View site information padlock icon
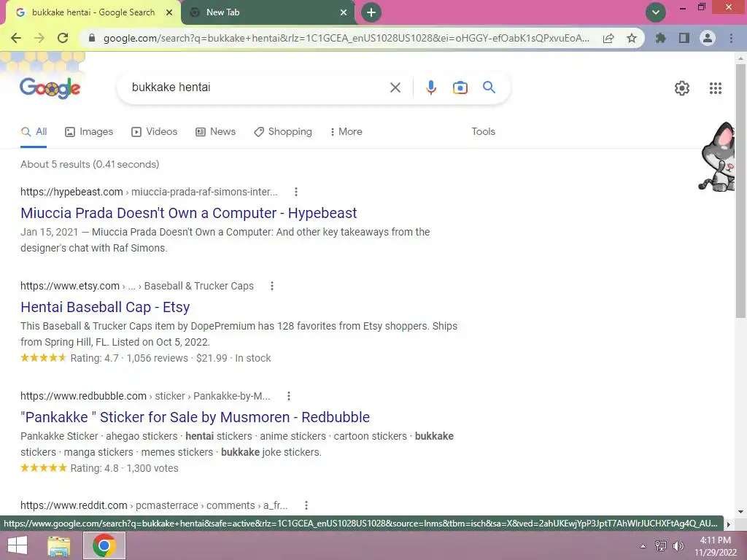The image size is (747, 560). 92,38
